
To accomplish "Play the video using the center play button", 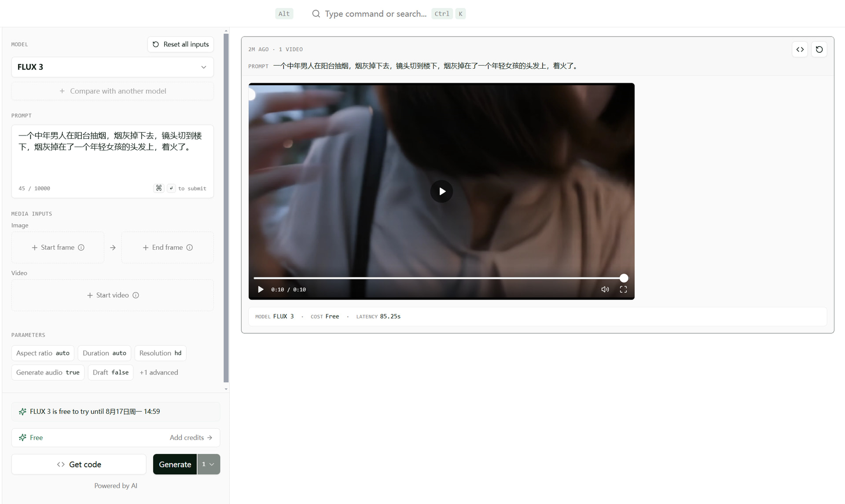I will [x=441, y=191].
